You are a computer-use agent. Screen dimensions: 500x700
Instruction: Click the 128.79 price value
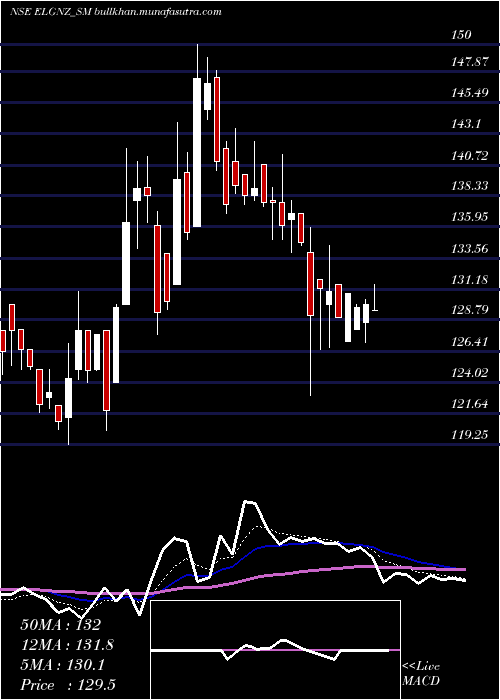471,309
